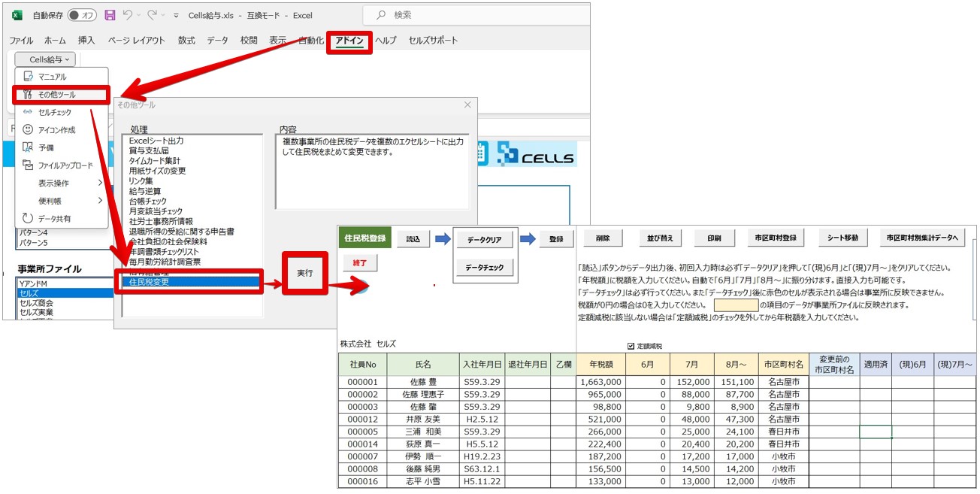Select 住民税変更 in 処理 list
This screenshot has height=494, width=980.
(192, 283)
